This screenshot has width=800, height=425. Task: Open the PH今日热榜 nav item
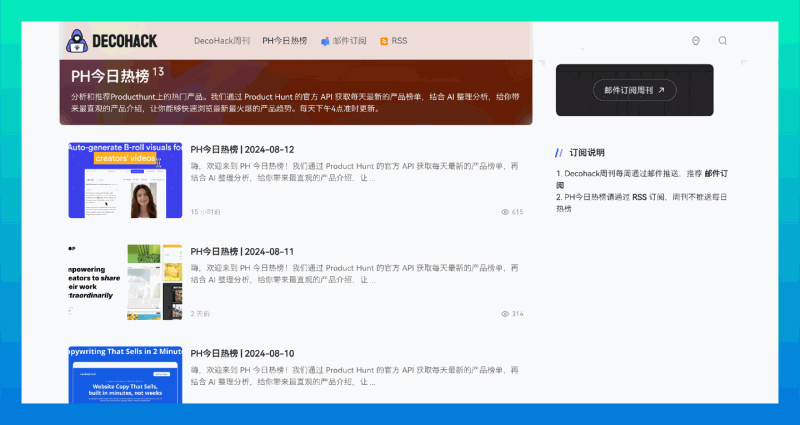[x=285, y=41]
